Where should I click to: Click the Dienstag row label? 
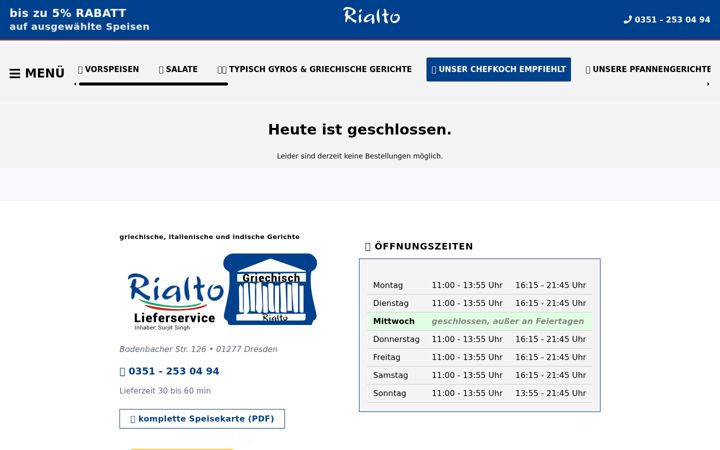(390, 303)
